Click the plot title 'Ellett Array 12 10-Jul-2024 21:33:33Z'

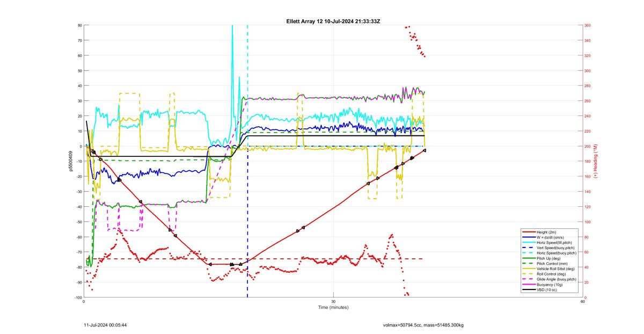pyautogui.click(x=333, y=21)
